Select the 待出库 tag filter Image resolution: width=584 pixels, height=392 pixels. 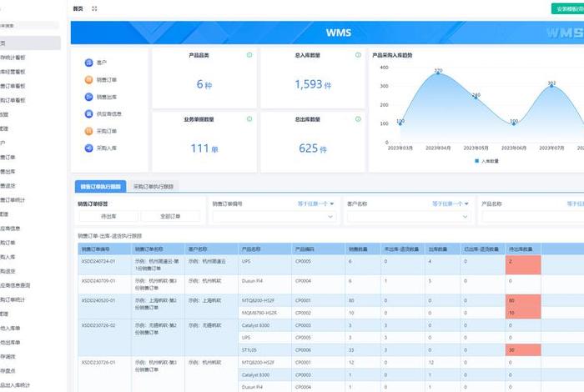[108, 216]
